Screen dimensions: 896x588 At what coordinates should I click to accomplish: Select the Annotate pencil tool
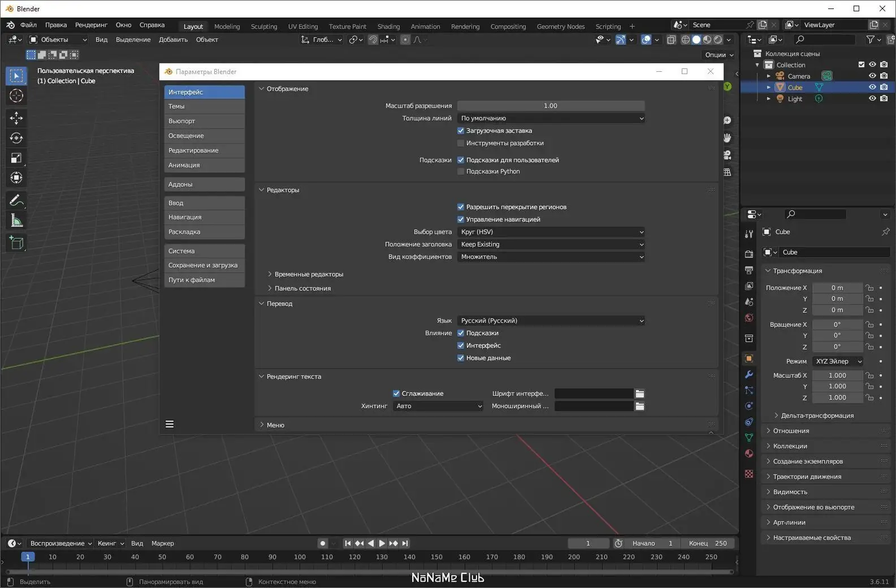16,200
